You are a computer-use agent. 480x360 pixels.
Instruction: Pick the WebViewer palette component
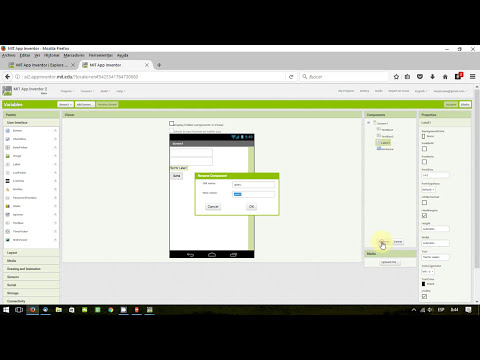tap(20, 240)
